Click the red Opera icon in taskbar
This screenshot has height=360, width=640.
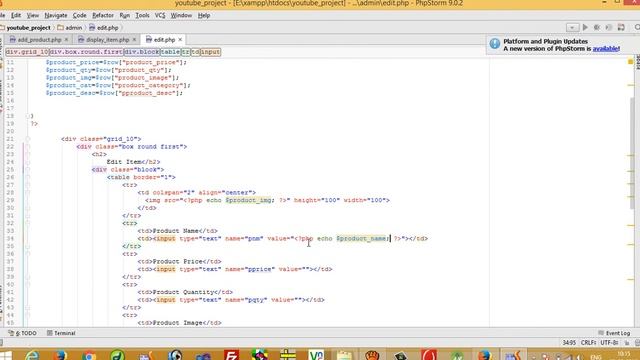[429, 355]
